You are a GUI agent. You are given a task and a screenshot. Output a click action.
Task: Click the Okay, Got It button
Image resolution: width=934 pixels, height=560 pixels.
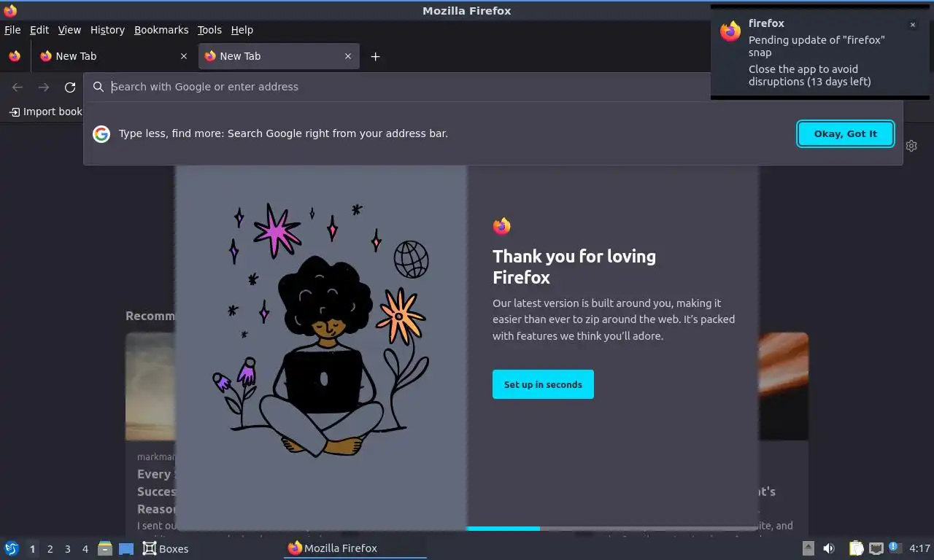tap(846, 133)
